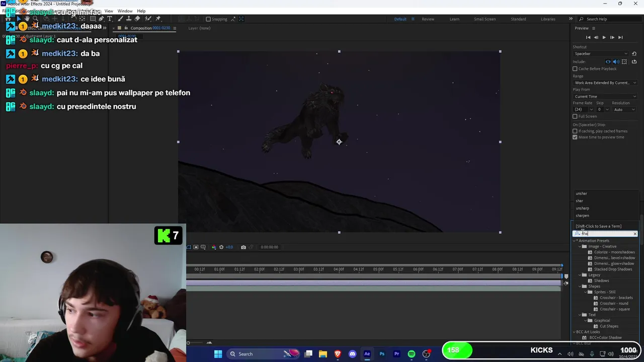Enable the Full Screen checkbox

point(575,116)
